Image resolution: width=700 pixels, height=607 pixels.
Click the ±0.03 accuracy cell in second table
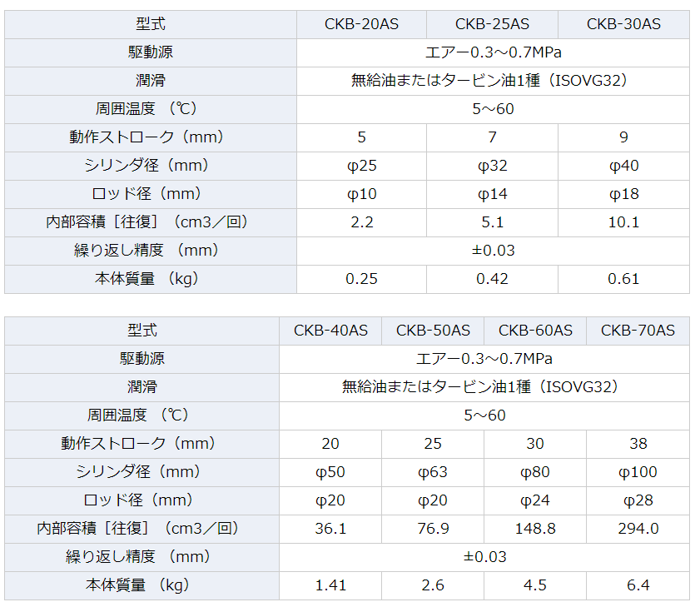pos(484,557)
